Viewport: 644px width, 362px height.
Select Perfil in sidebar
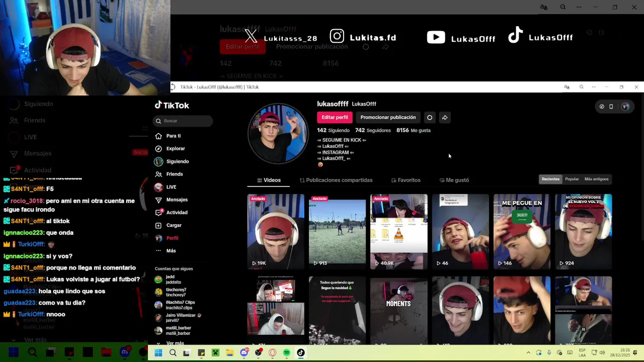167,238
